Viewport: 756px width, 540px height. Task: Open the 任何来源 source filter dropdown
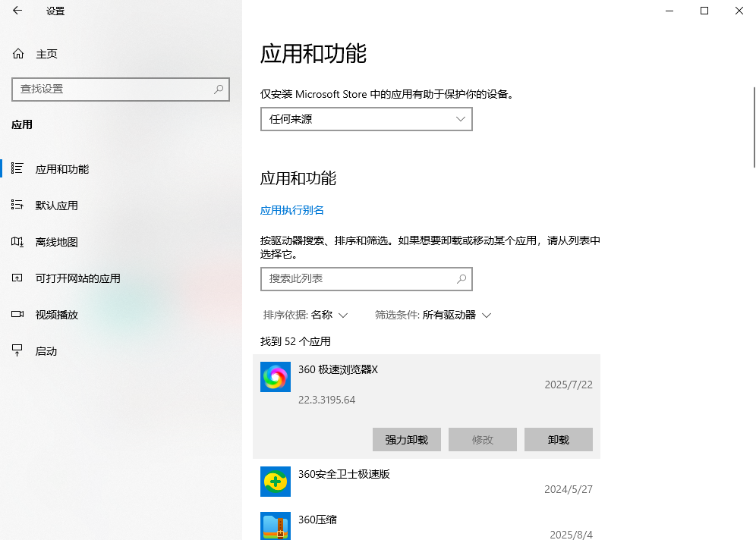pyautogui.click(x=367, y=119)
